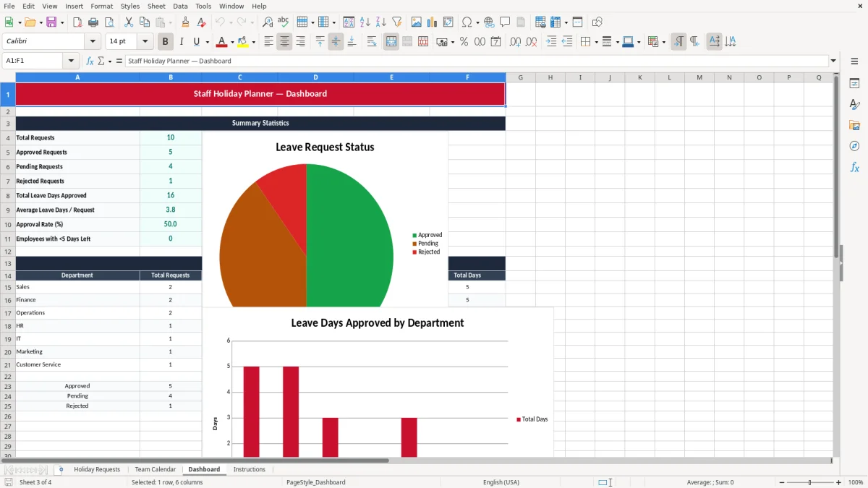Open the font color dropdown arrow
The height and width of the screenshot is (488, 868).
(232, 42)
